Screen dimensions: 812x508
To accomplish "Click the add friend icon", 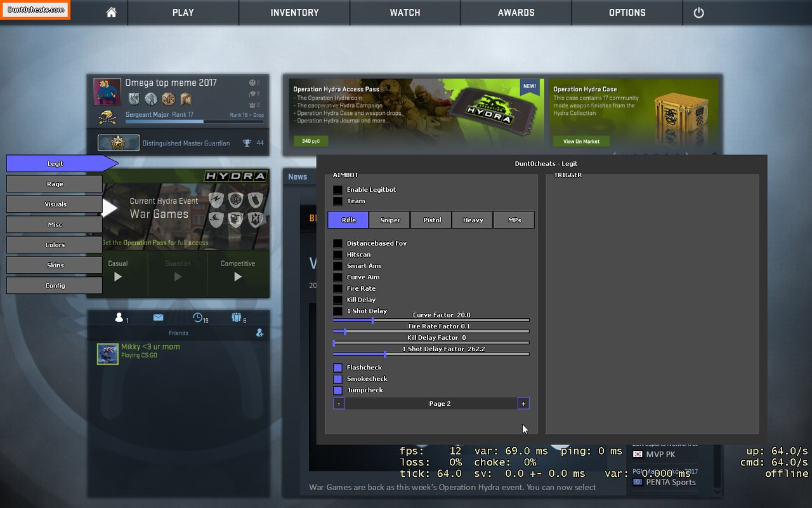I will (259, 333).
